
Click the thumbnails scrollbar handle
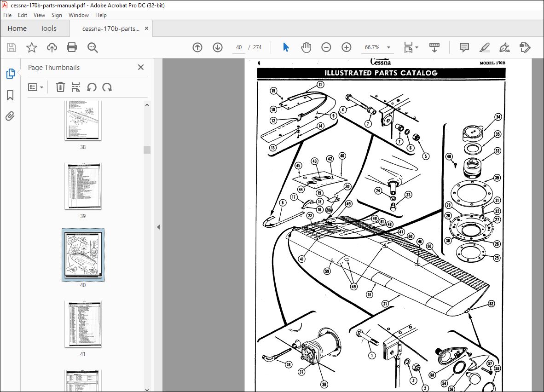coord(147,150)
